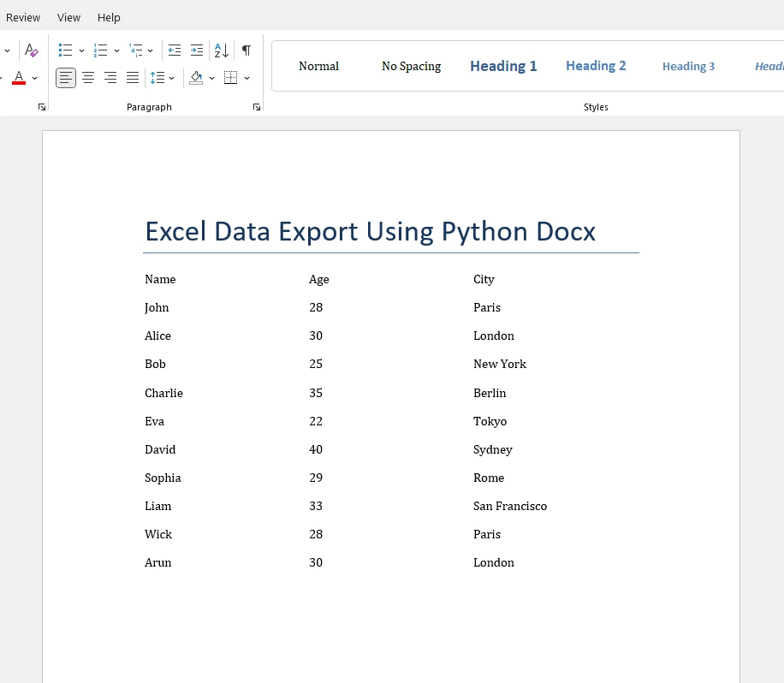Apply shading fill to the paragraph
This screenshot has height=683, width=784.
196,78
